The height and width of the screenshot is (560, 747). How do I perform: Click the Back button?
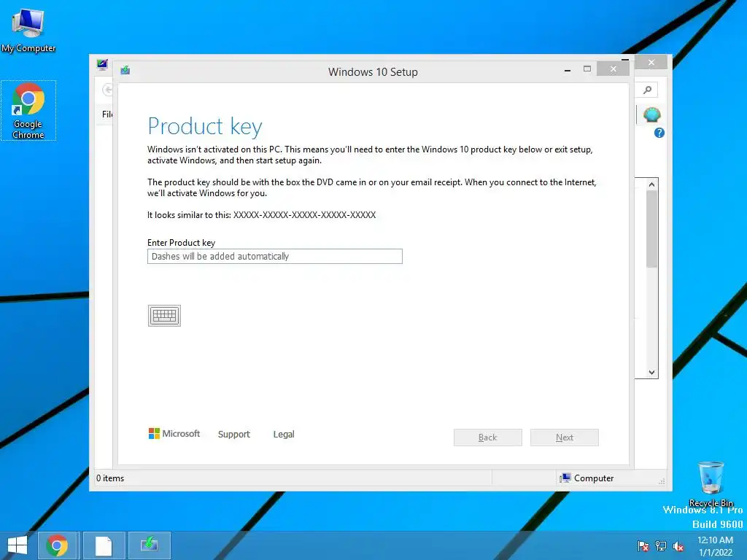click(488, 437)
